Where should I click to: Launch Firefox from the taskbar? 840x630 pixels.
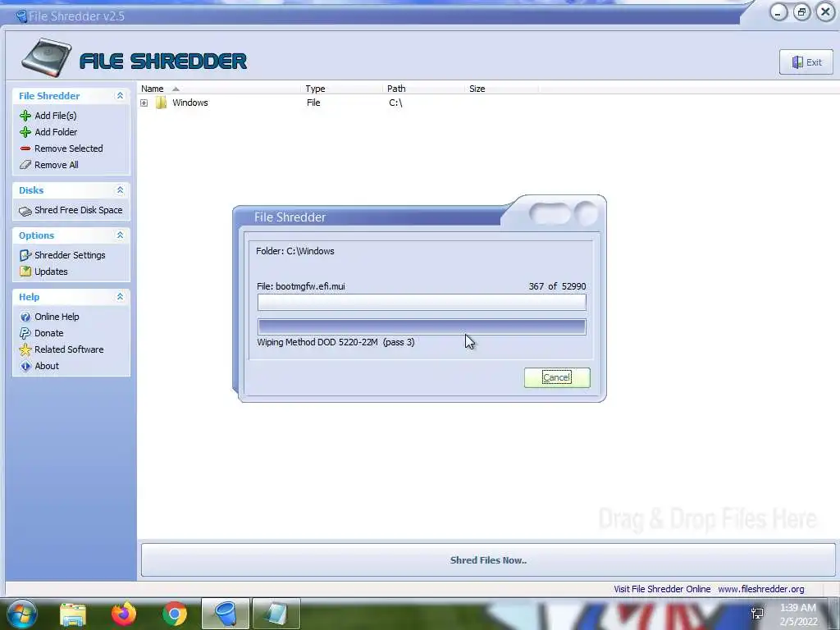(x=124, y=614)
